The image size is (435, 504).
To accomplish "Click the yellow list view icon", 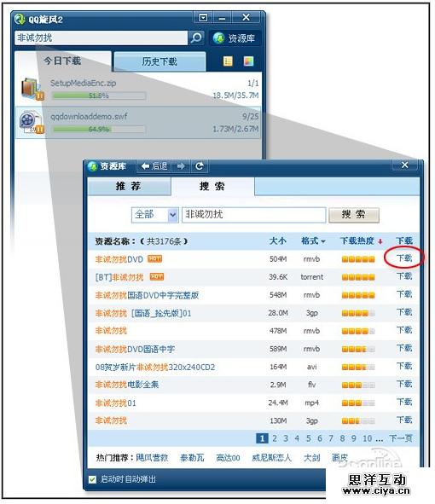I will pyautogui.click(x=228, y=61).
